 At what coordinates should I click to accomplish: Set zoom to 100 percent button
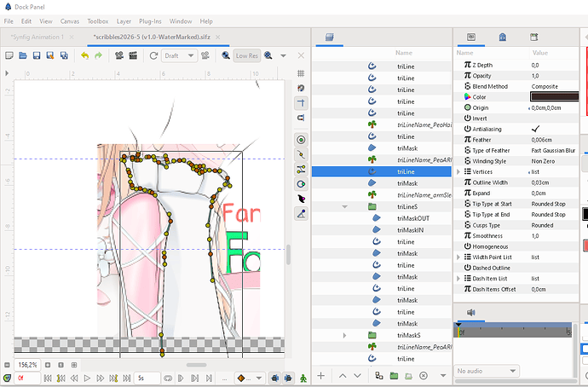point(61,365)
